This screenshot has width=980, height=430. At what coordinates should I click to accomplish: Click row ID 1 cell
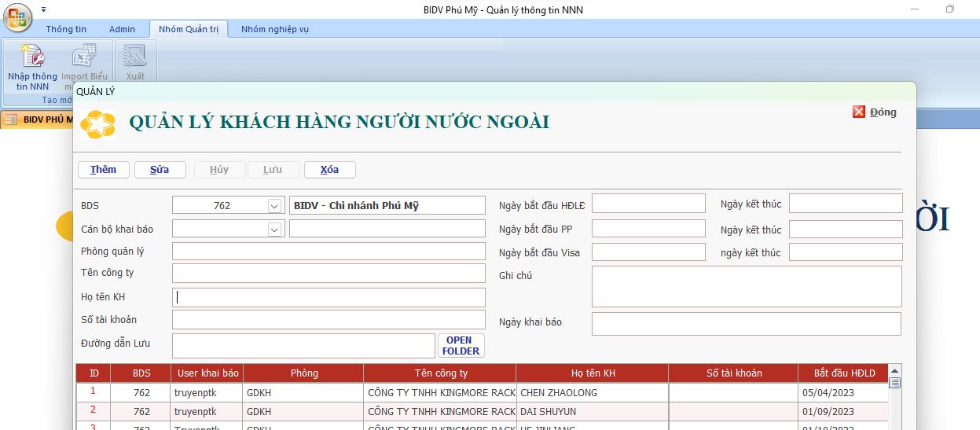pos(94,391)
